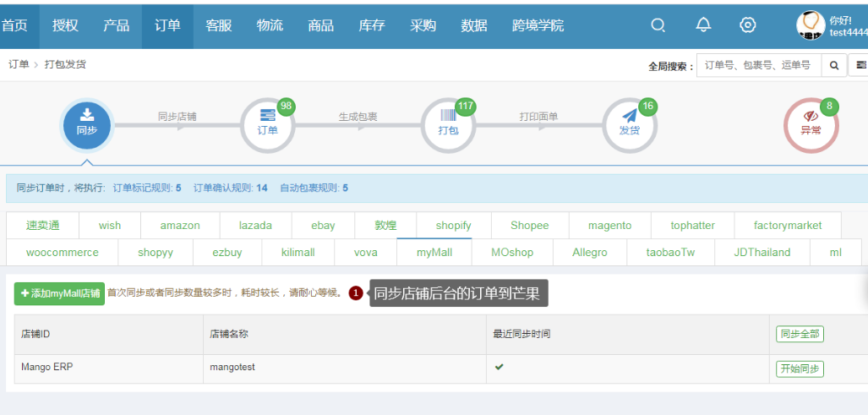Click the 最近同步时间 column header
This screenshot has width=868, height=415.
[628, 334]
